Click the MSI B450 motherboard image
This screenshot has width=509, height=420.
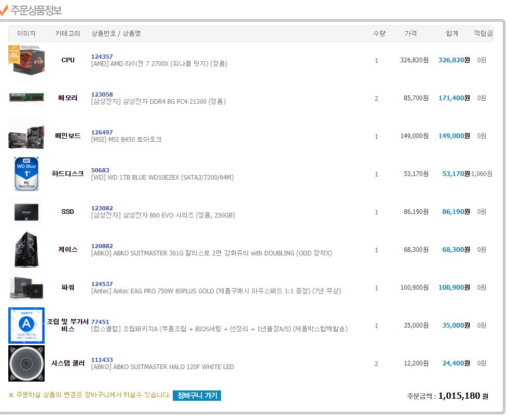tap(26, 136)
